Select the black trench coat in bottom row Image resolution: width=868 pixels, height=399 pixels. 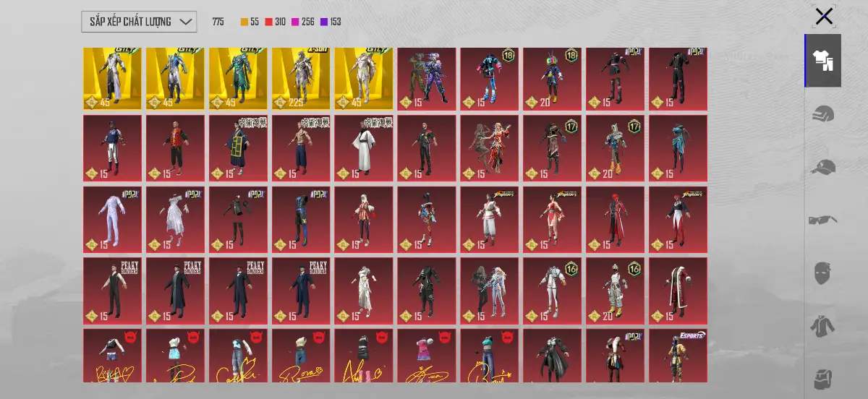[x=553, y=356]
